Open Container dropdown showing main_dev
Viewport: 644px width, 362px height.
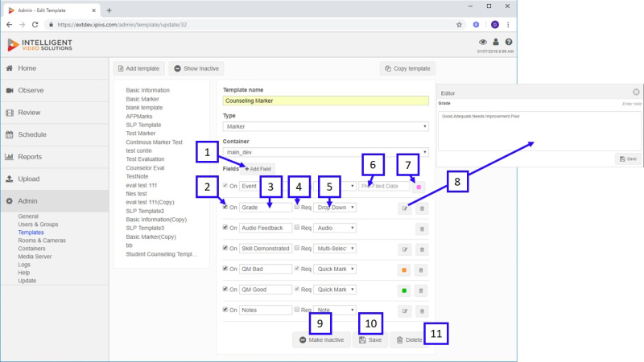point(326,152)
